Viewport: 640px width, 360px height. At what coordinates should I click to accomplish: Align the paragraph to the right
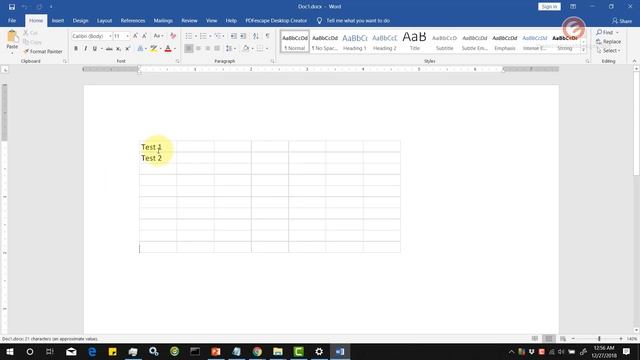tap(208, 49)
